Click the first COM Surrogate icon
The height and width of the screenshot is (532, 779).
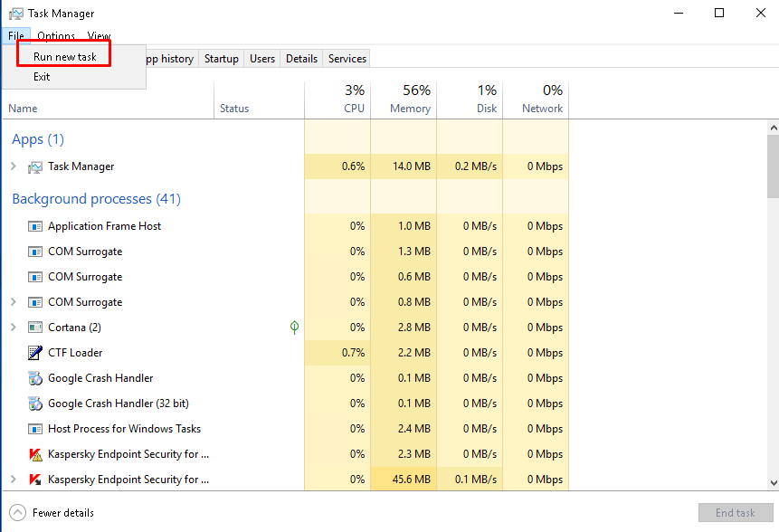[34, 252]
